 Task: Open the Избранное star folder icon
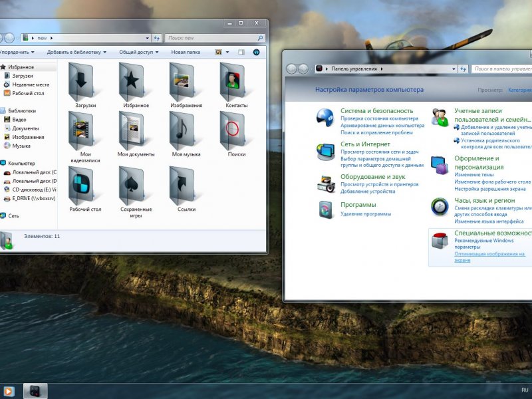[x=131, y=82]
